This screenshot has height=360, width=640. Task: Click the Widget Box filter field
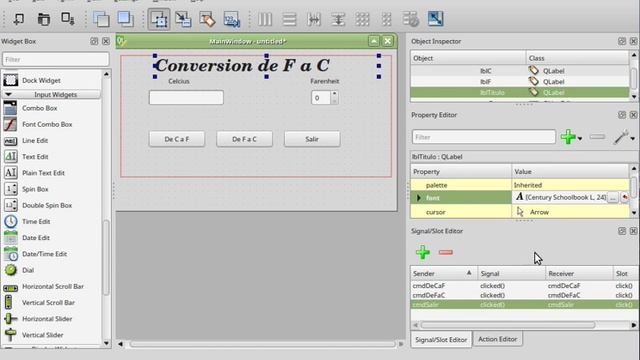click(x=56, y=60)
